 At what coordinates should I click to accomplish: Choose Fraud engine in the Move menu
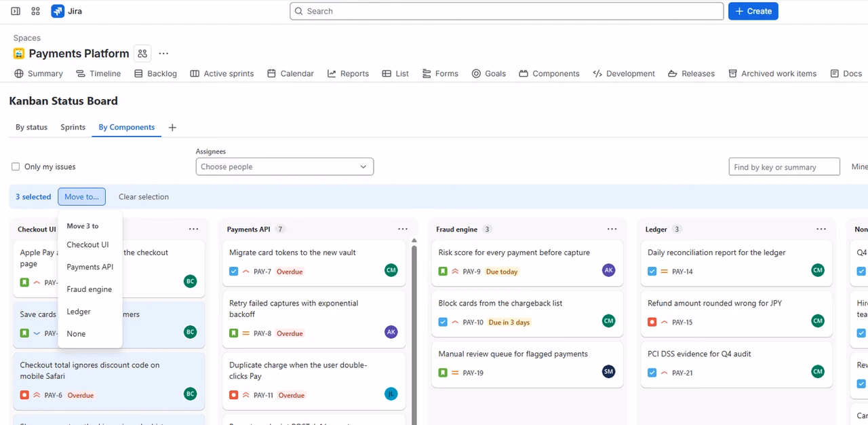coord(89,289)
